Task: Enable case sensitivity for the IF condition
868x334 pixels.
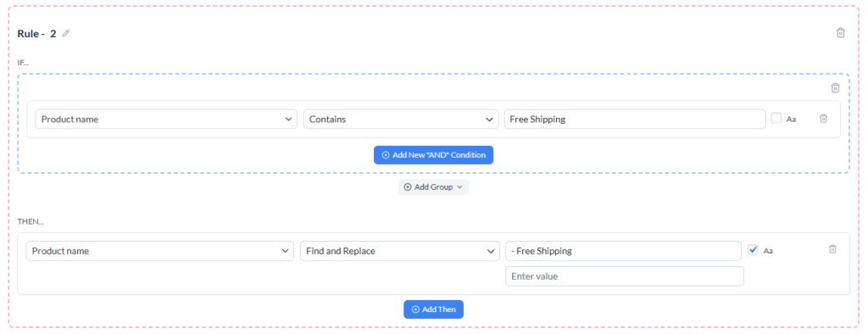Action: pos(776,118)
